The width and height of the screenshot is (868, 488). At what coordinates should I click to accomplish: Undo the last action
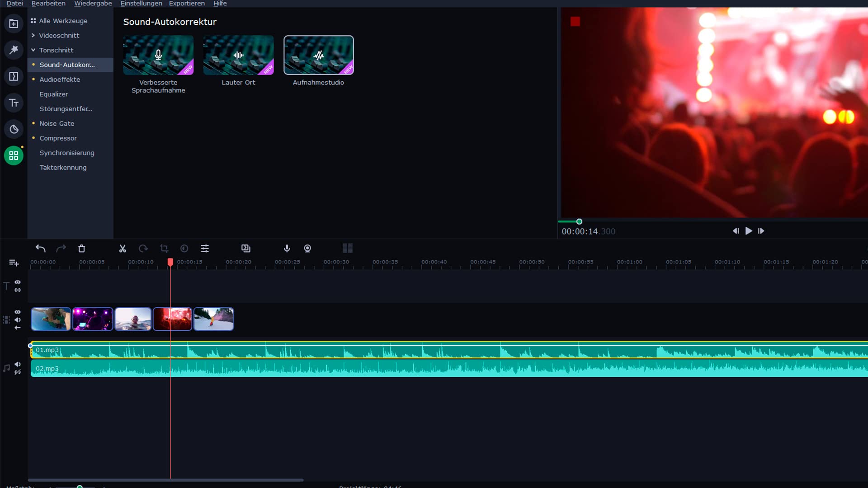pos(41,249)
